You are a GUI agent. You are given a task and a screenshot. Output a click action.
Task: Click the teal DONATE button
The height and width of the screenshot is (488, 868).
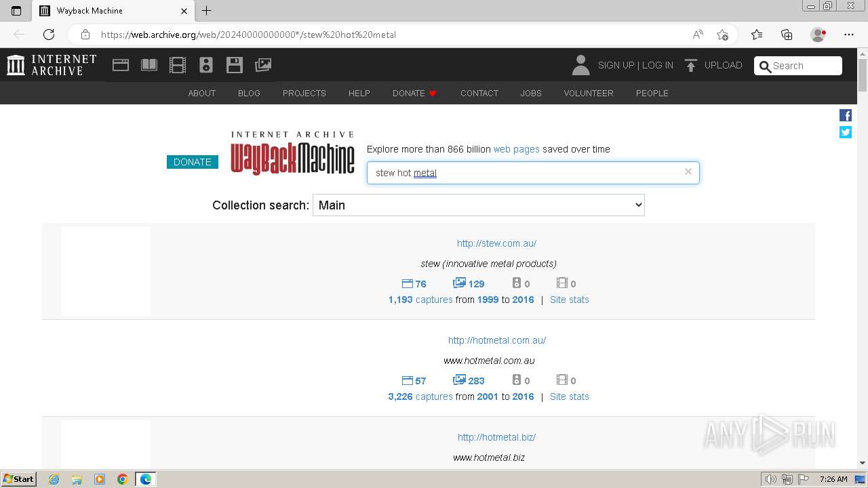click(193, 162)
